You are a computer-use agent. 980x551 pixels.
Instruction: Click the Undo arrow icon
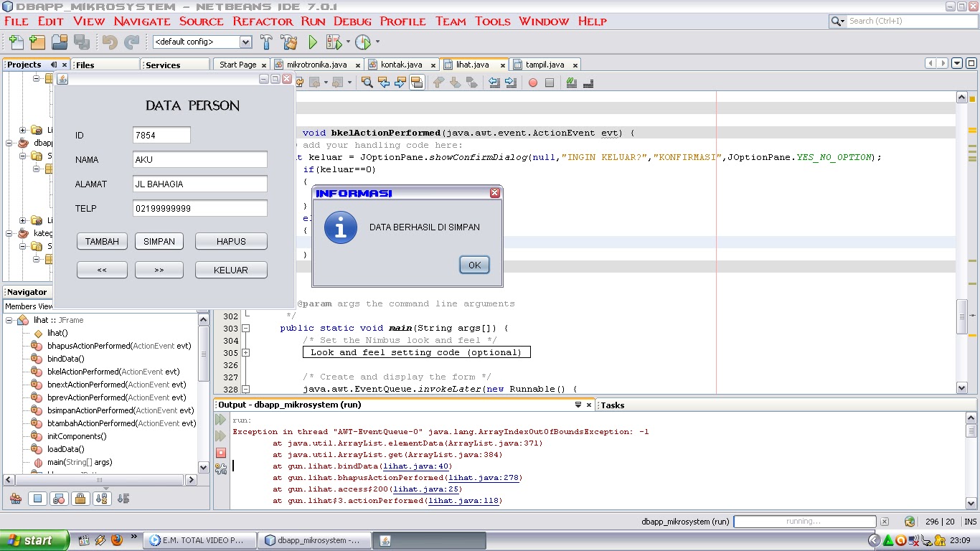click(110, 42)
